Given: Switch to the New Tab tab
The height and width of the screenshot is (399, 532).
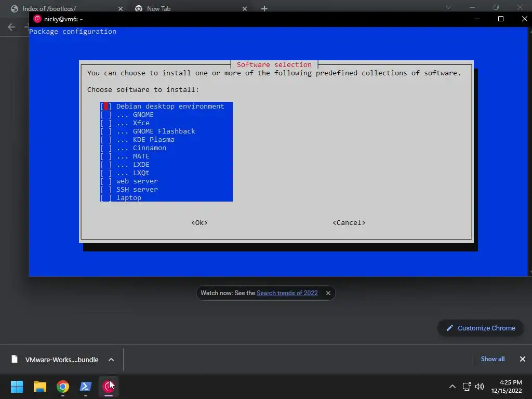Looking at the screenshot, I should coord(159,8).
